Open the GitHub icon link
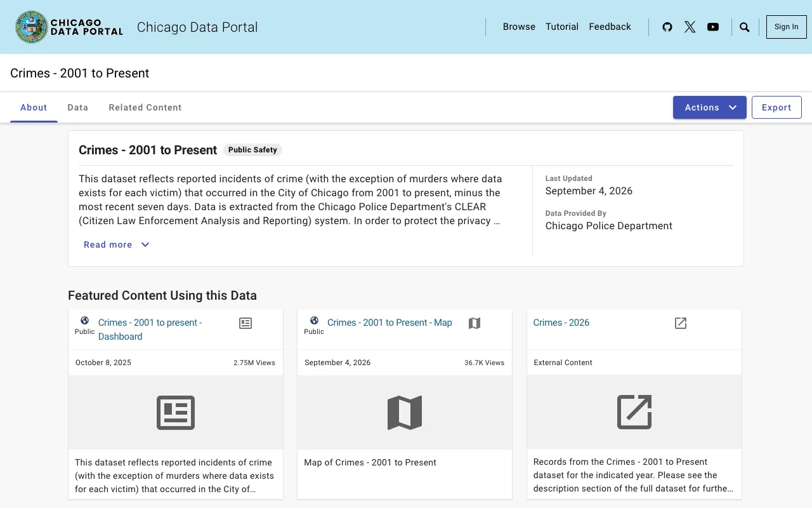Viewport: 812px width, 508px height. pos(667,27)
